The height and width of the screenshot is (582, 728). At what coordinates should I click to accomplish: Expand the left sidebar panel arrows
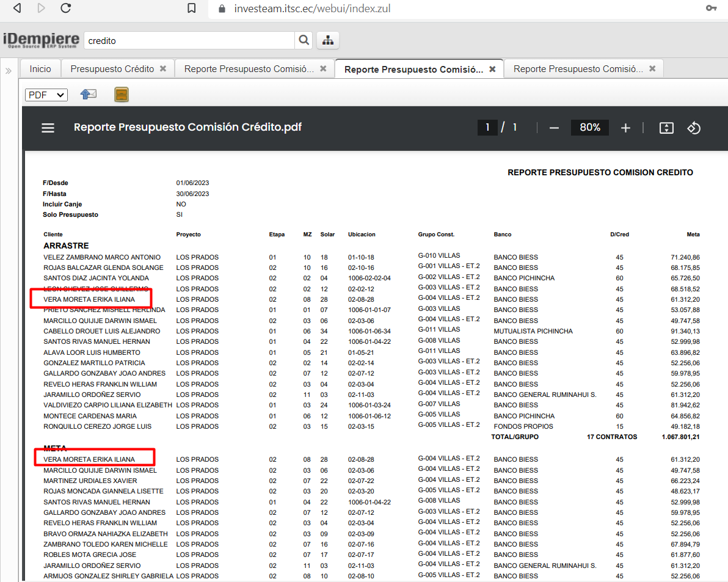[9, 71]
